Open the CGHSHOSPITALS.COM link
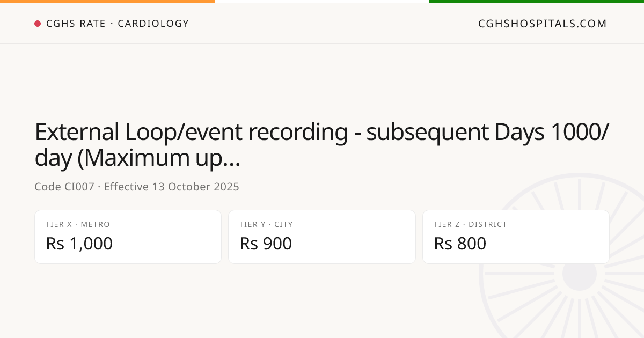Screen dimensions: 644x338 click(x=543, y=24)
